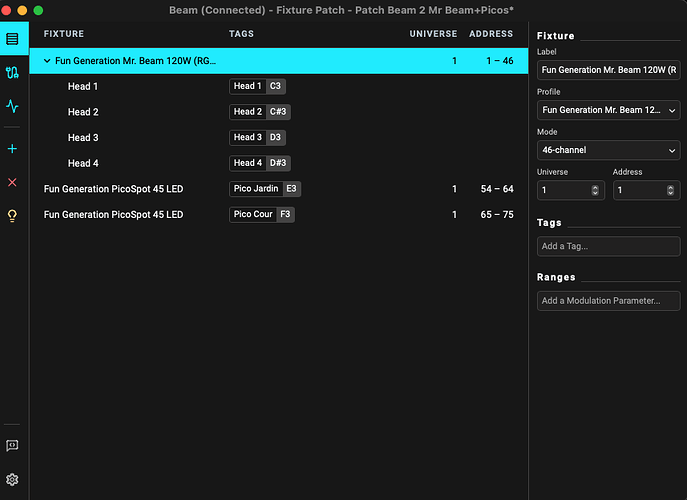Image resolution: width=687 pixels, height=500 pixels.
Task: Select the Head 2 sub-fixture row
Action: (279, 112)
